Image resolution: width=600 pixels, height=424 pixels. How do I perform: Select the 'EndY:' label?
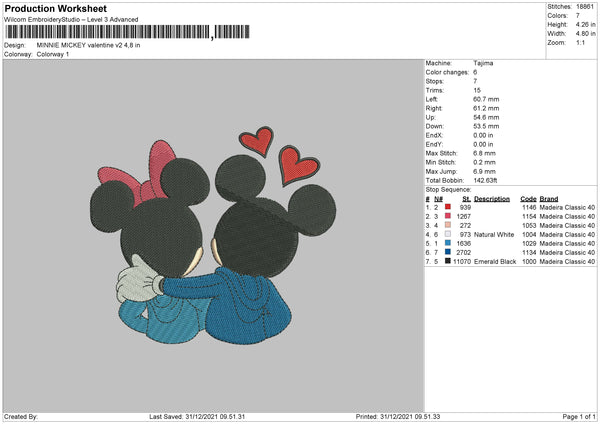434,144
